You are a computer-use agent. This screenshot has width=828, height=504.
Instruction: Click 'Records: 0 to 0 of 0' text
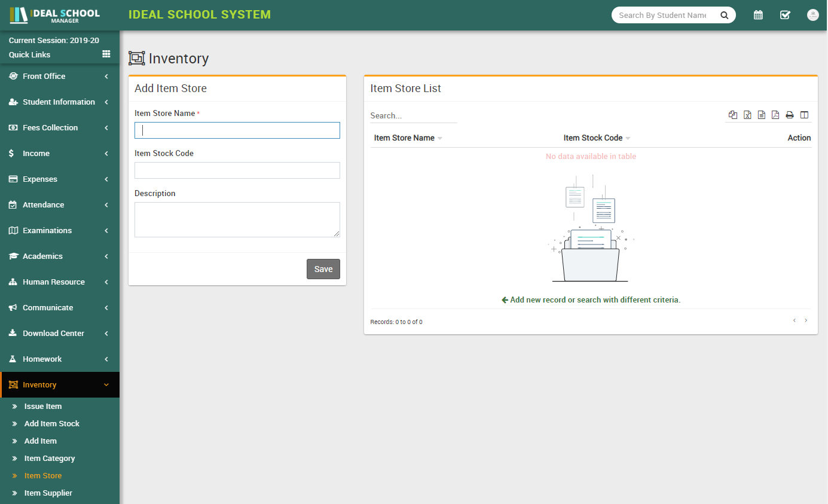pos(396,322)
